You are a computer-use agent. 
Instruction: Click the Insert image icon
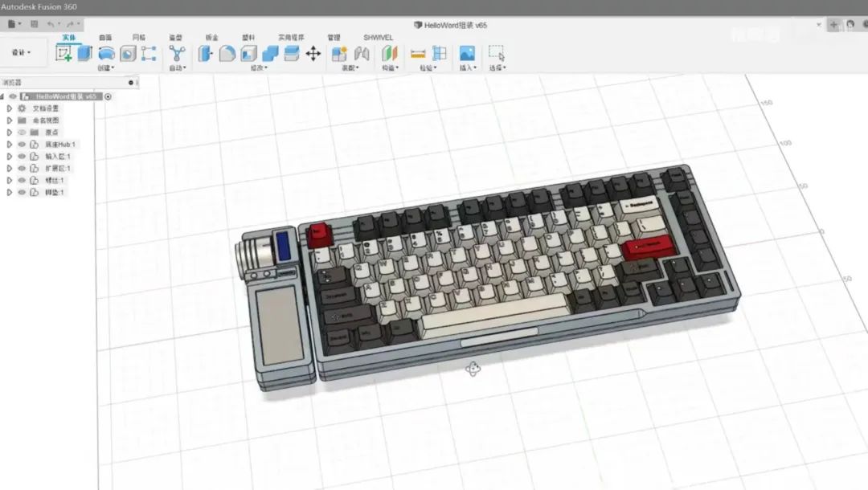point(467,54)
